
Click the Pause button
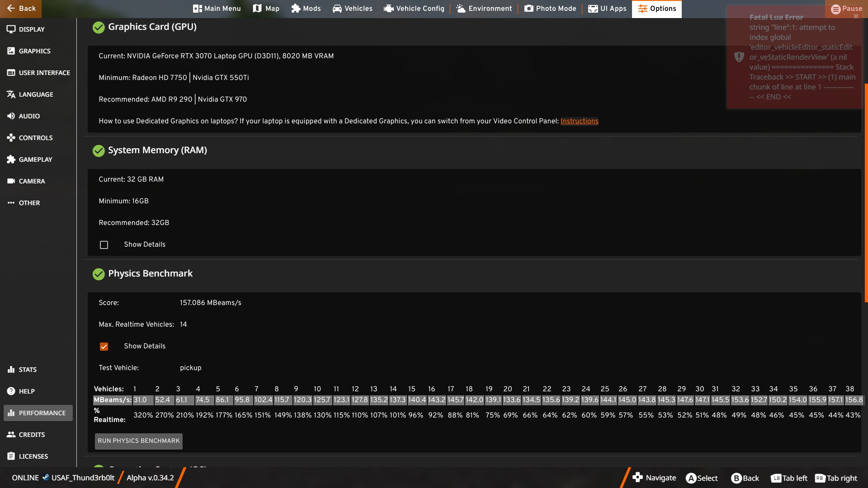tap(846, 9)
